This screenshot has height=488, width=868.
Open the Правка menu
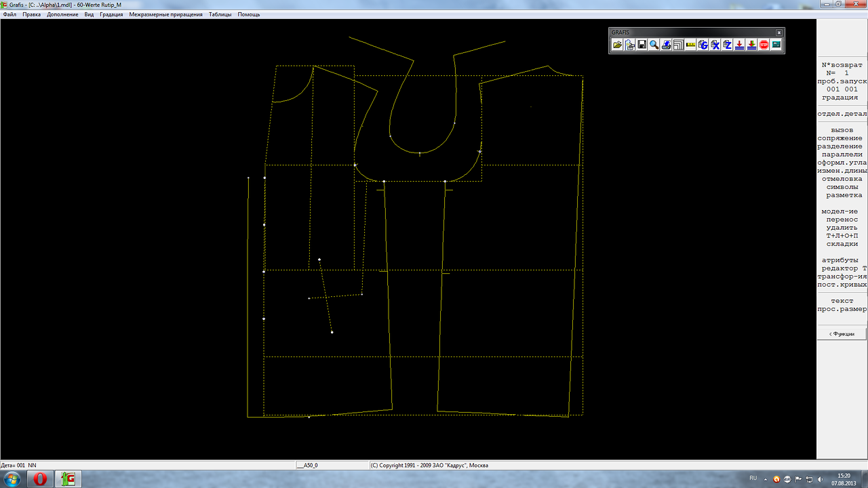coord(32,14)
